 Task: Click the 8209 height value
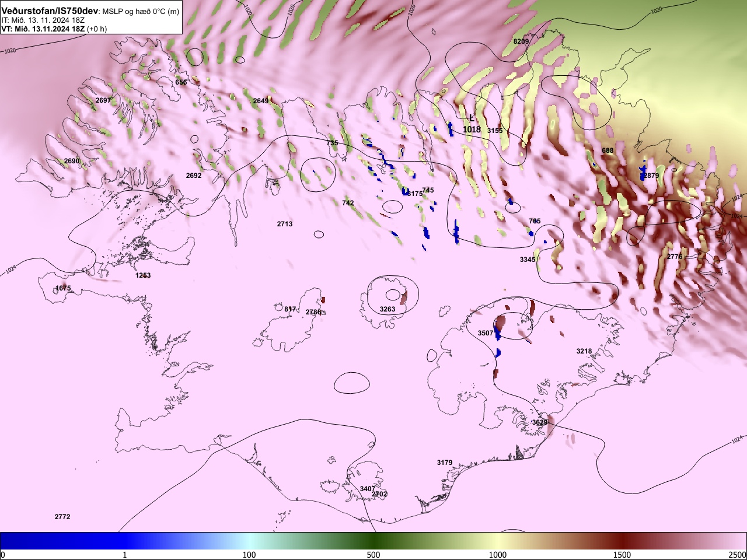521,41
